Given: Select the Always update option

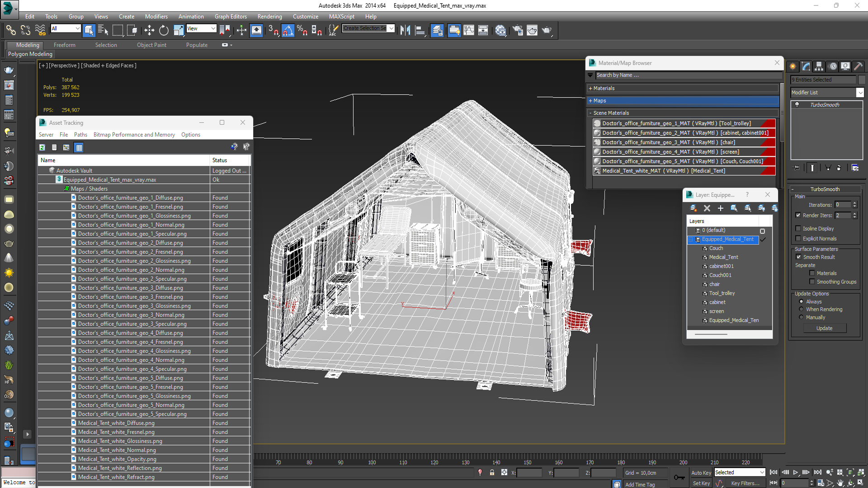Looking at the screenshot, I should pyautogui.click(x=801, y=302).
